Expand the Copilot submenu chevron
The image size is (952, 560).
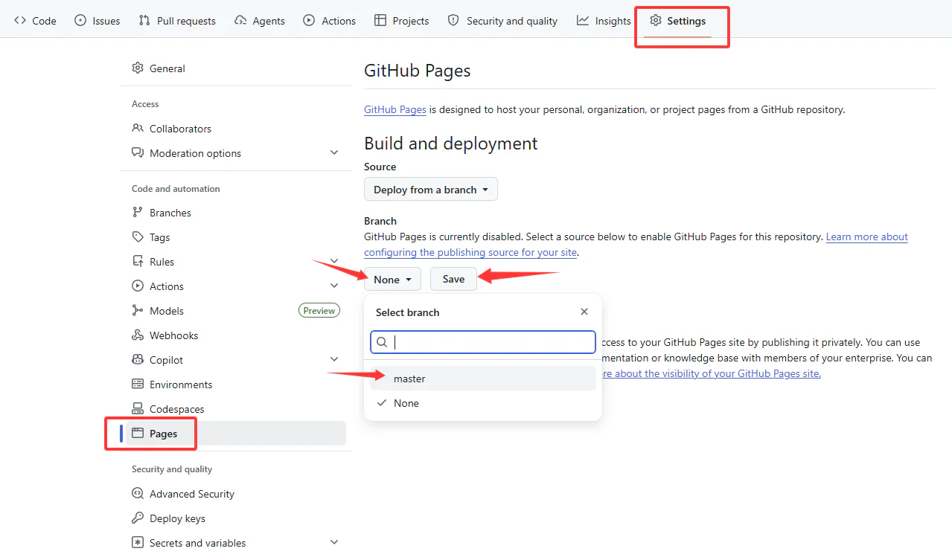[x=334, y=360]
